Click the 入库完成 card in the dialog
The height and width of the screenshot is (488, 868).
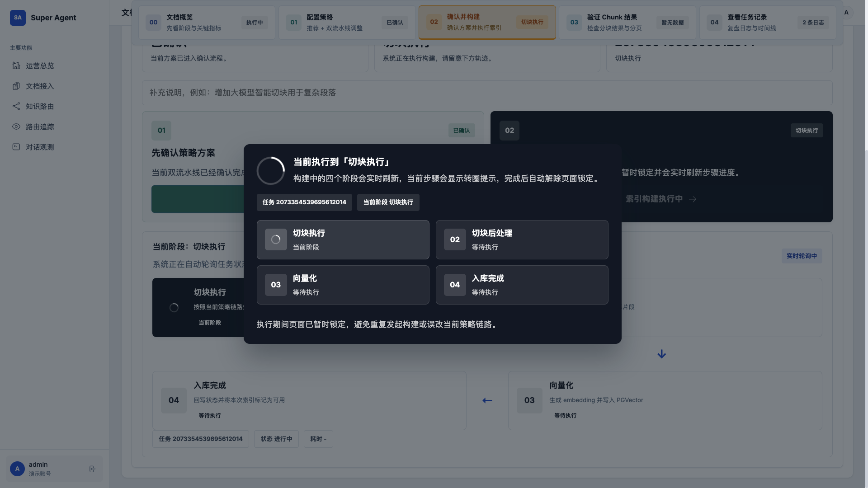(522, 285)
